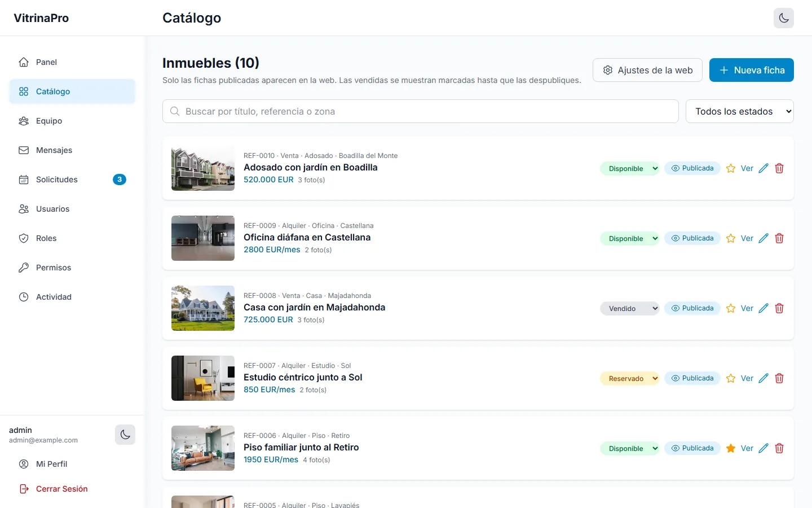
Task: Select Permisos in the sidebar
Action: (x=72, y=268)
